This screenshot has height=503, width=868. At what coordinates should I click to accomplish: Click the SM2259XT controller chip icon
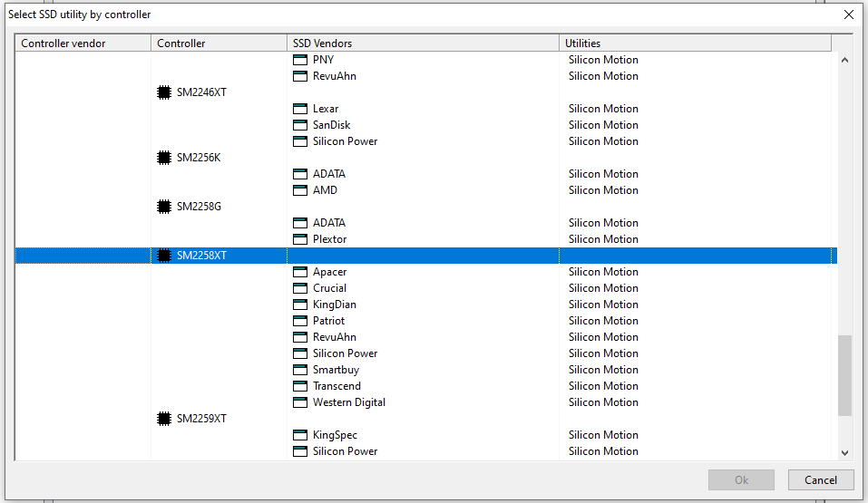click(x=164, y=419)
